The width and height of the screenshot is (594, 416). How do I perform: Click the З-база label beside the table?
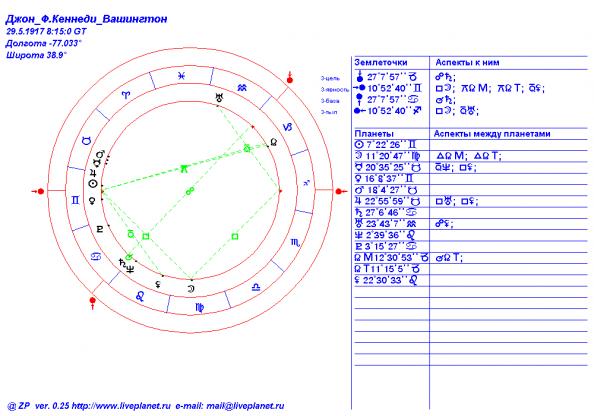point(330,101)
